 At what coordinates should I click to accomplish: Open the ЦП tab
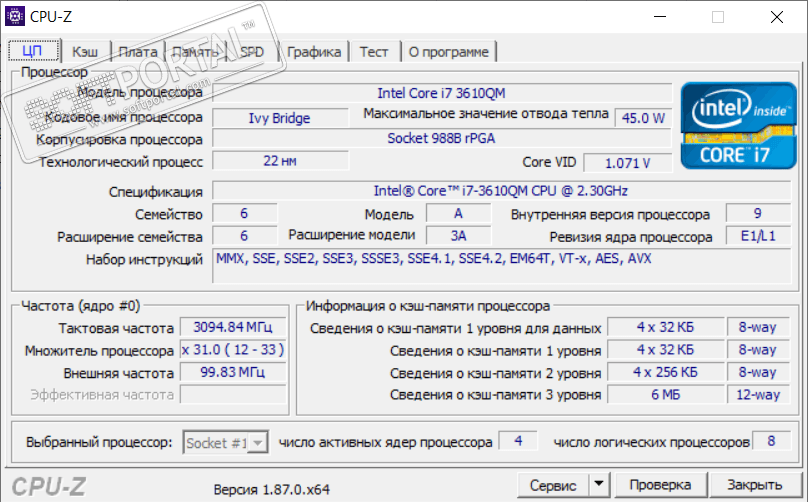tap(33, 51)
